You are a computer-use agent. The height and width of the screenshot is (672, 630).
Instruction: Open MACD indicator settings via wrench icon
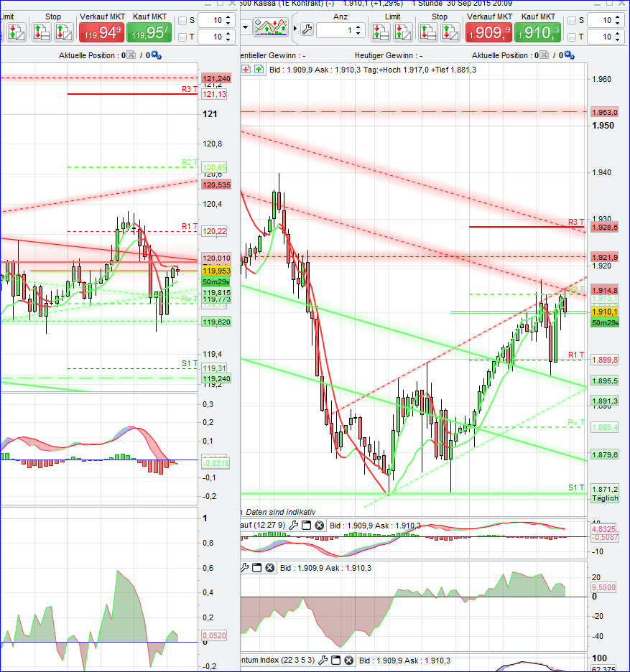[x=295, y=525]
